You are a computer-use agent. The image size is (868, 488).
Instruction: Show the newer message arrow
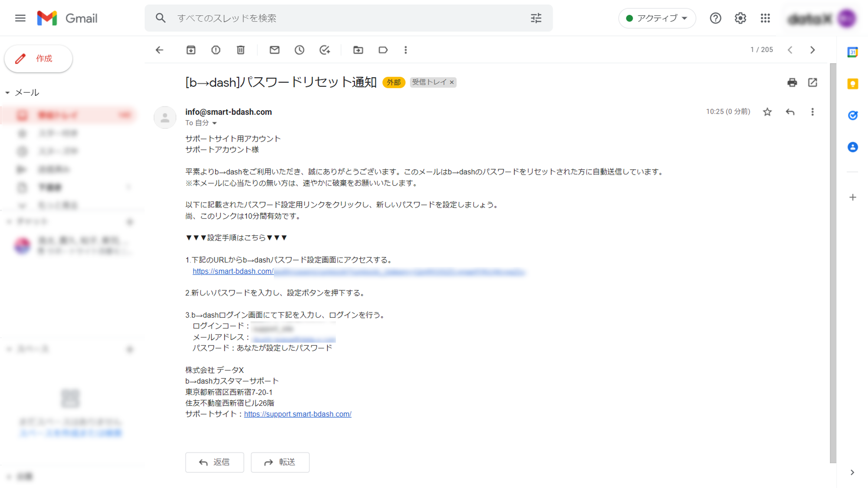(790, 50)
